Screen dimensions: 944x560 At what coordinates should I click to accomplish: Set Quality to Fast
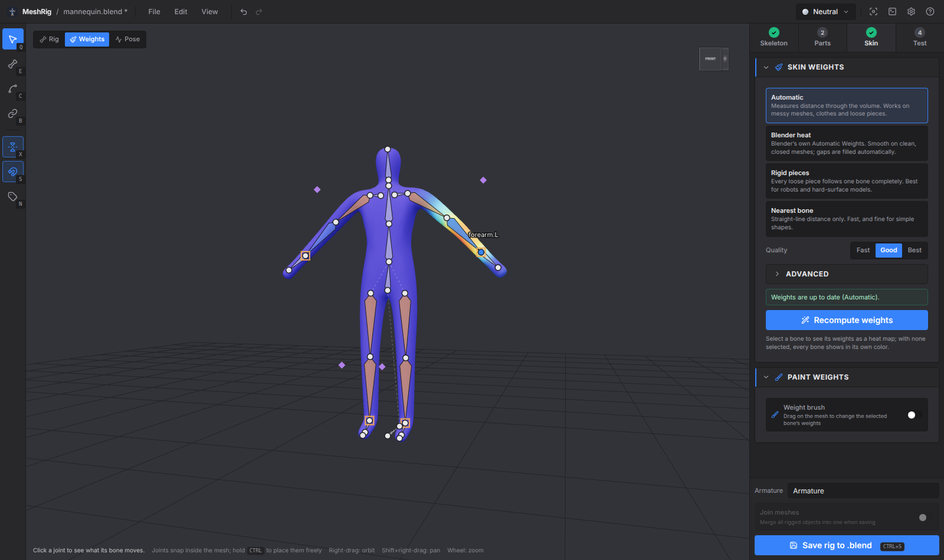pyautogui.click(x=863, y=251)
